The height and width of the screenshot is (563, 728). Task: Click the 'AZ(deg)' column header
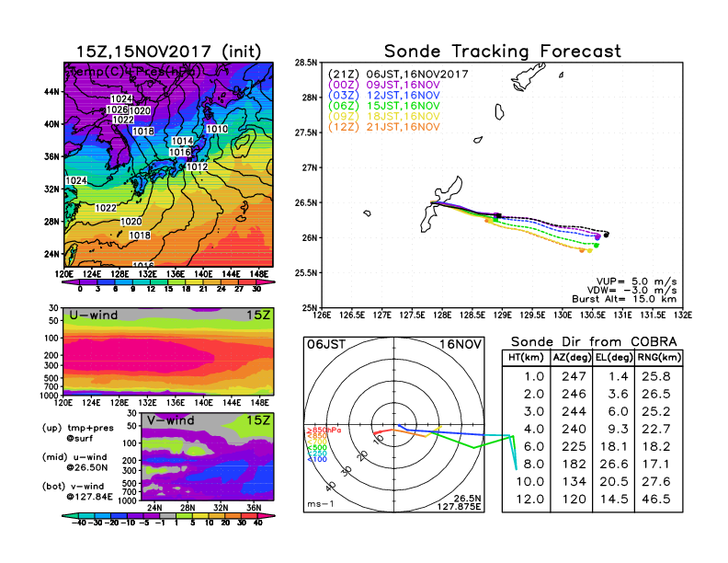(572, 358)
